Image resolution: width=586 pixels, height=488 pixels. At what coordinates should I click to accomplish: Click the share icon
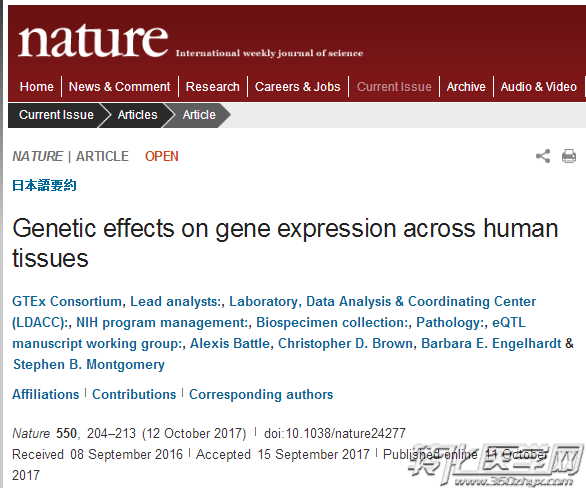pos(543,156)
